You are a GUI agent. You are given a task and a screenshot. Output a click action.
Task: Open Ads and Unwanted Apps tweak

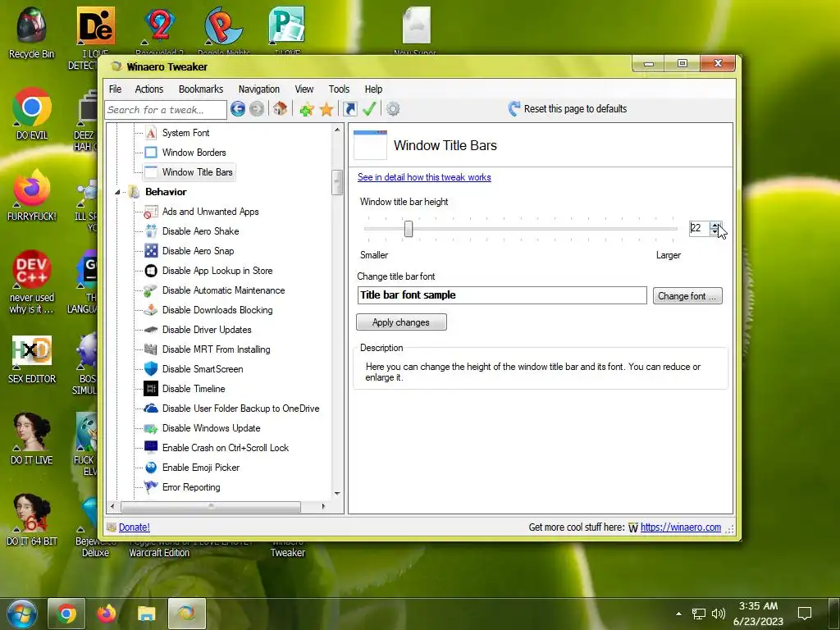click(211, 212)
